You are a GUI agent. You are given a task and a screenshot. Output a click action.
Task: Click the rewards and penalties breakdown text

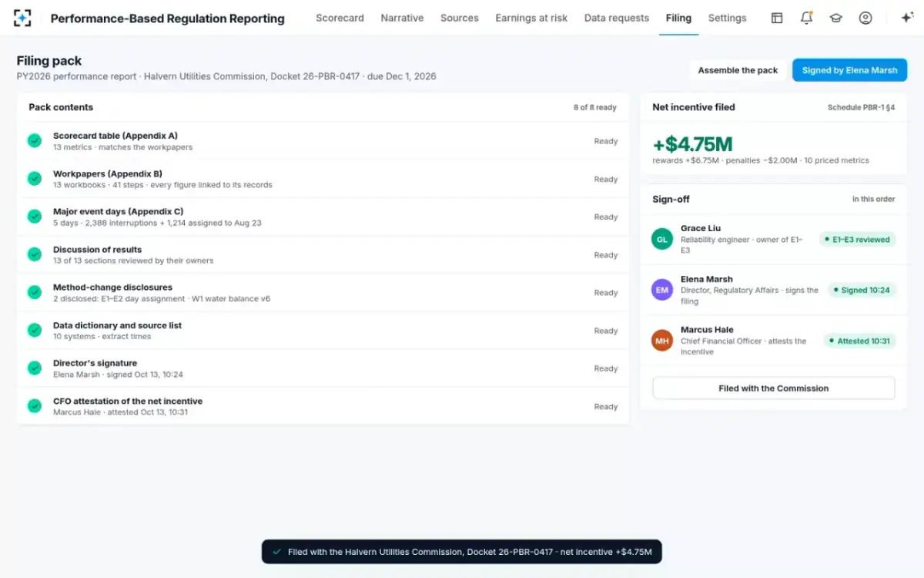[761, 160]
